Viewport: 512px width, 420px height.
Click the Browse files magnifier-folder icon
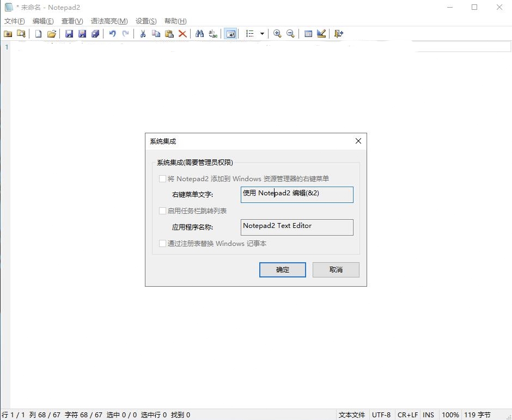click(x=21, y=34)
